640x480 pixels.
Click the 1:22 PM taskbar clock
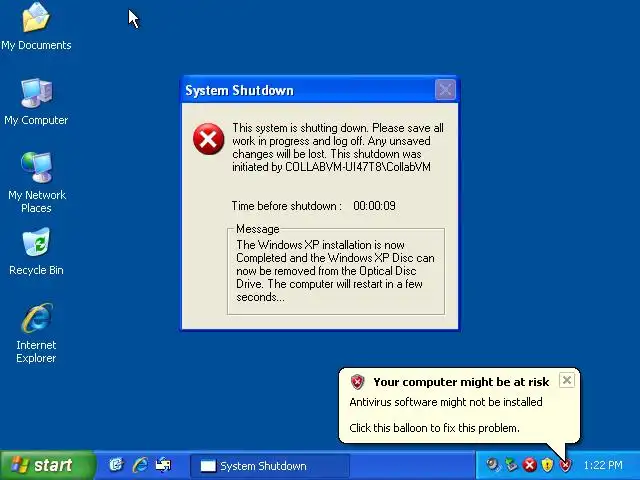(603, 465)
